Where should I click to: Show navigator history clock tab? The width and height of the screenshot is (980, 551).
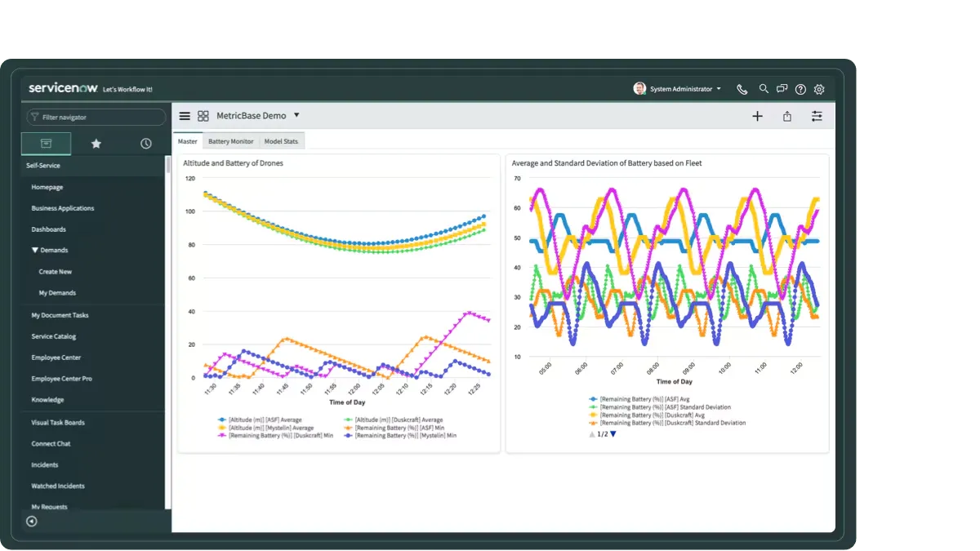pos(145,144)
